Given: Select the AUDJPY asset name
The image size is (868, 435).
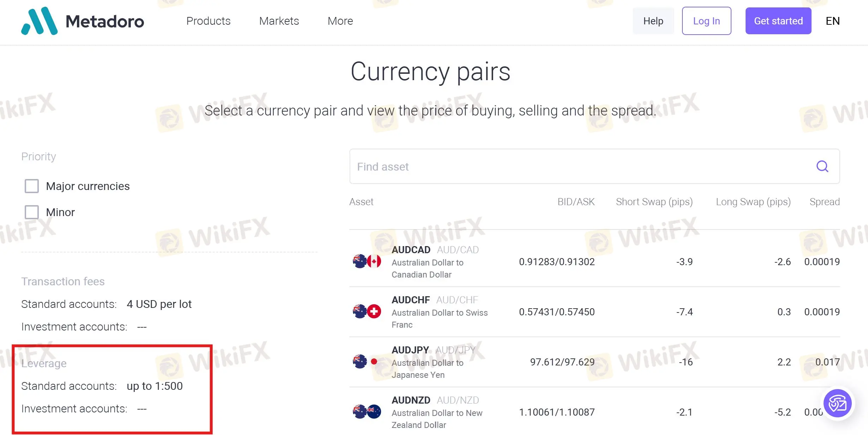Looking at the screenshot, I should coord(410,350).
